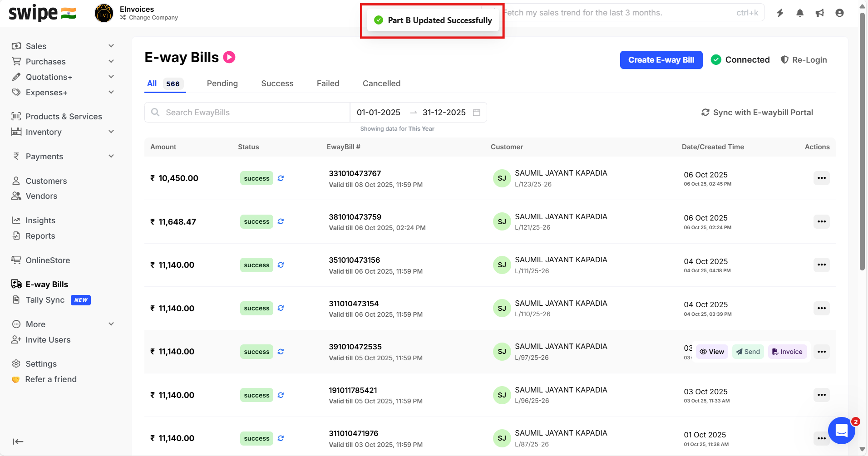Expand the Inventory section

(111, 132)
